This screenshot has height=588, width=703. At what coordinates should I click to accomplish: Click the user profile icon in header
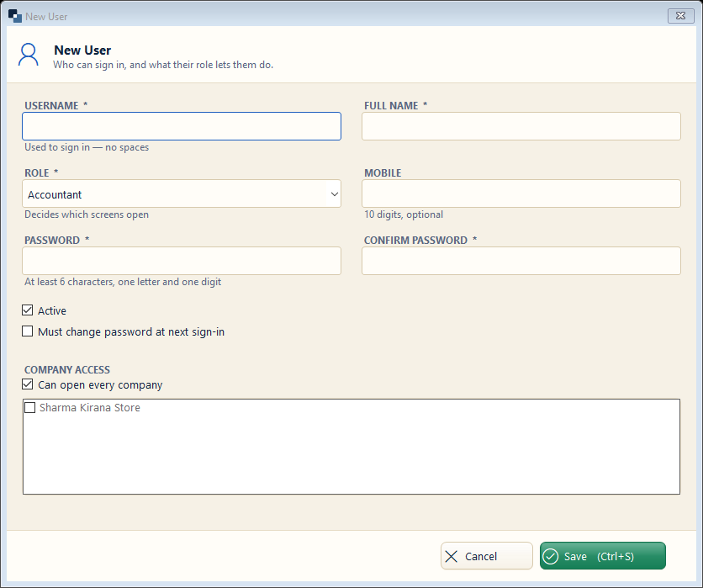point(29,55)
